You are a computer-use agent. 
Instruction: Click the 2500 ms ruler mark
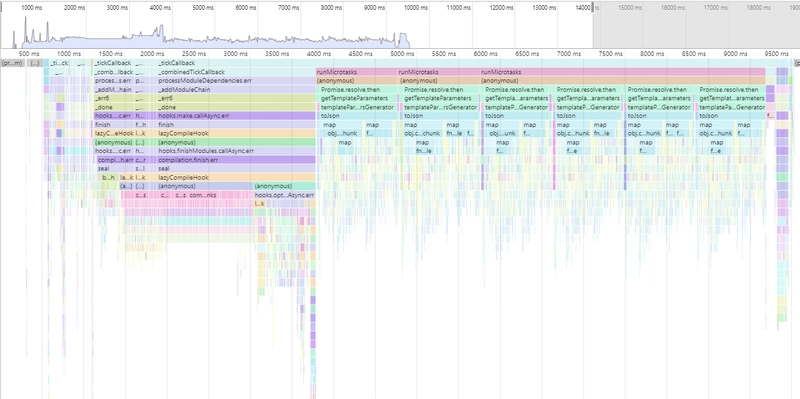coord(193,54)
